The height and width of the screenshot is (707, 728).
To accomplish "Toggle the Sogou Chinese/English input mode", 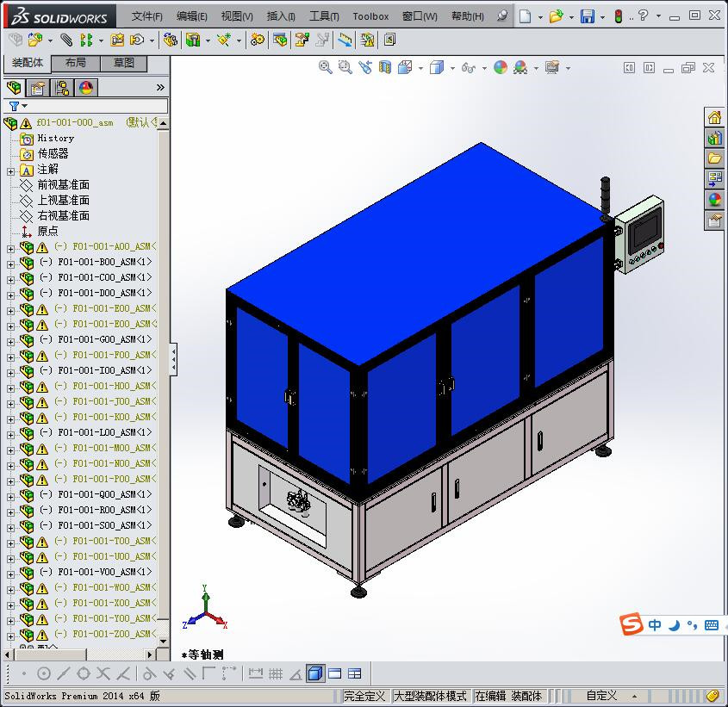I will 655,625.
